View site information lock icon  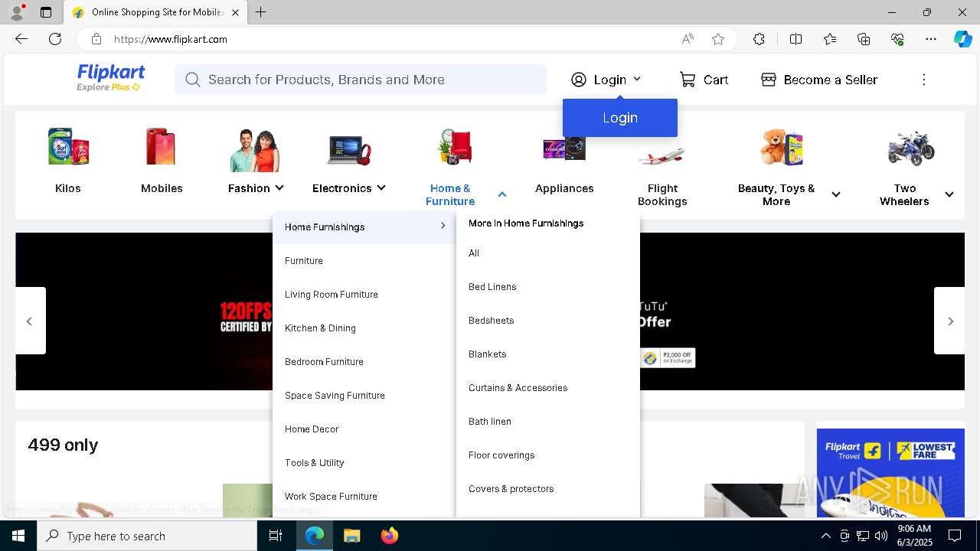(x=96, y=39)
